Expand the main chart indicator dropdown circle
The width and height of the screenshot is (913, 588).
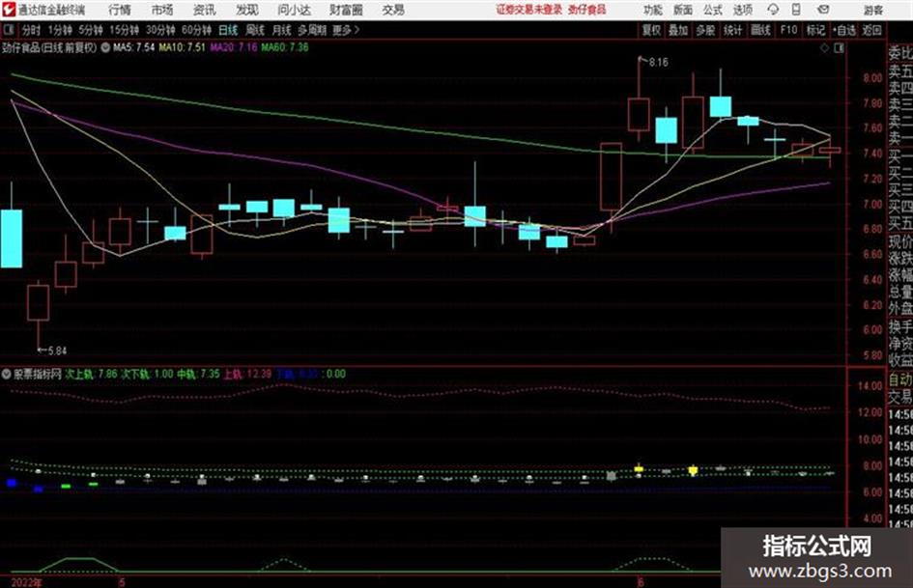coord(105,47)
